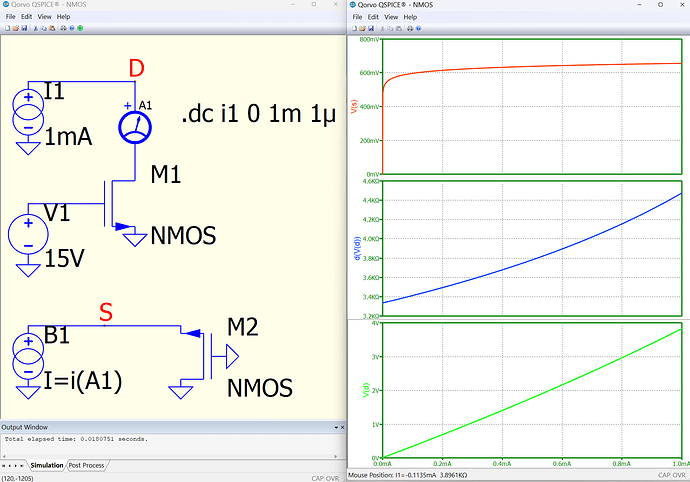Open File menu in waveform window
The height and width of the screenshot is (482, 690).
[357, 17]
